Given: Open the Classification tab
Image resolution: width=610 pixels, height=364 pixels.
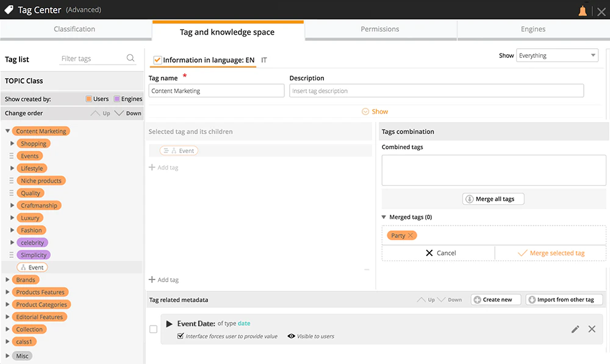Looking at the screenshot, I should point(74,29).
